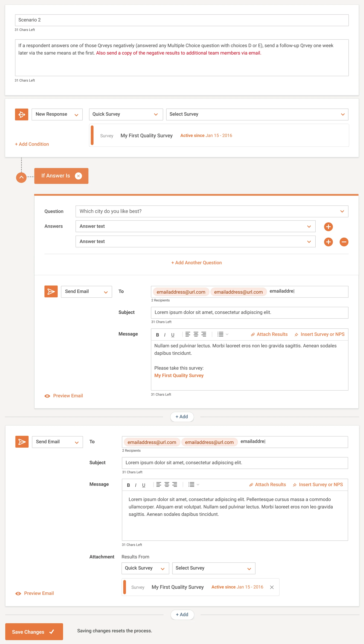This screenshot has width=364, height=644.
Task: Click Attach Results in the second message editor
Action: pos(267,485)
